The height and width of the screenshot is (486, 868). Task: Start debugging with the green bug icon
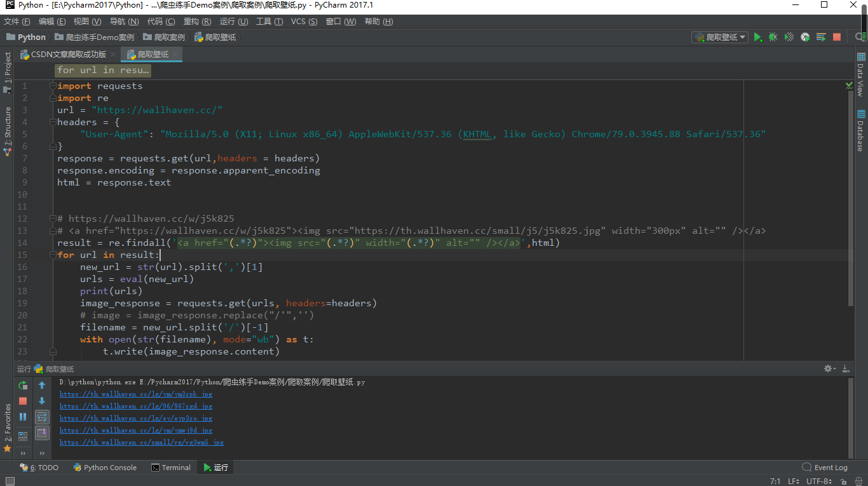pos(773,37)
